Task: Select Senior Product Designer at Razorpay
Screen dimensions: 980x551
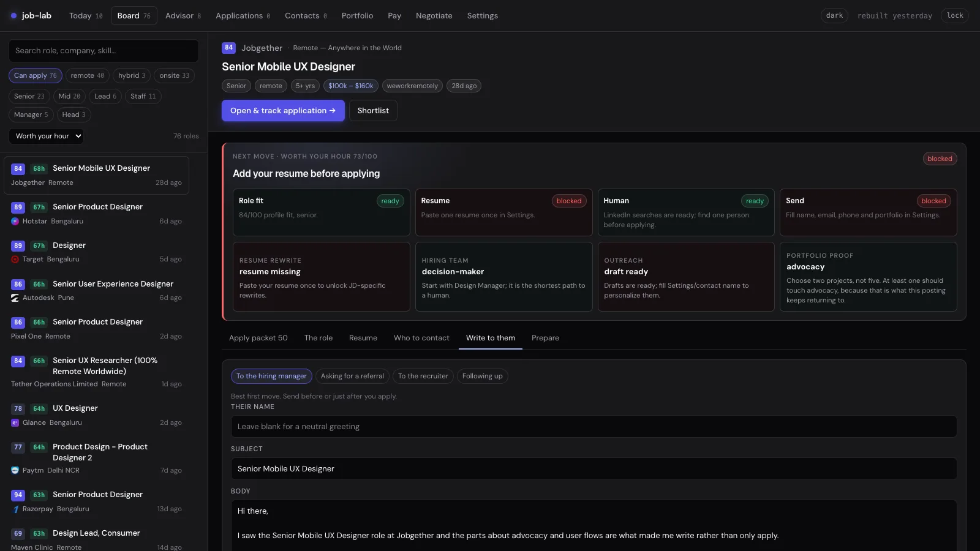Action: point(97,501)
